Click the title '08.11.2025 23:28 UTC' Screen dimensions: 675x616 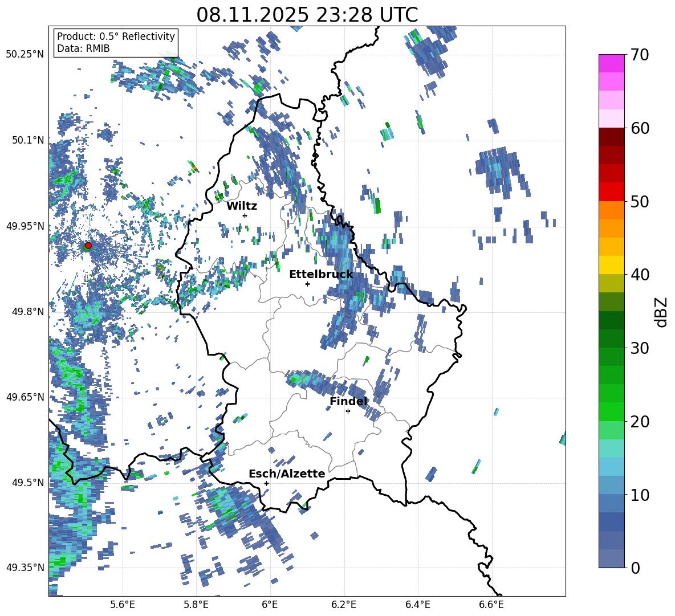(x=307, y=15)
